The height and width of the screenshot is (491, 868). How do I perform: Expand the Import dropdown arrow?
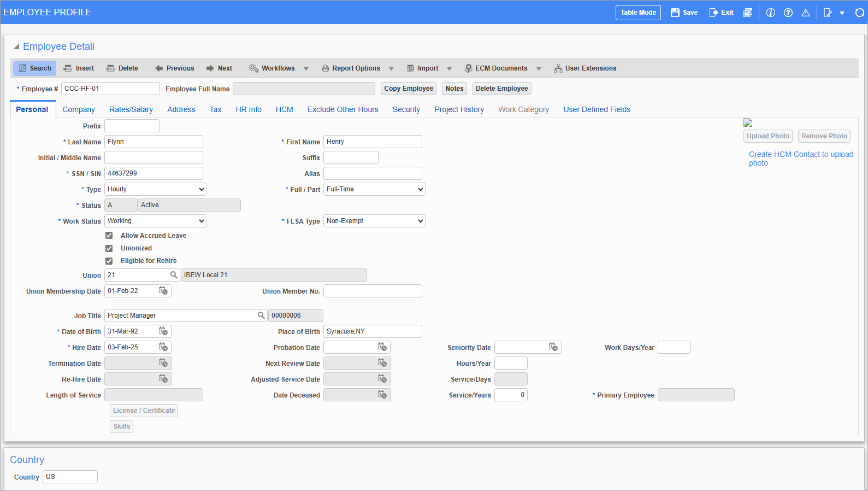coord(450,69)
